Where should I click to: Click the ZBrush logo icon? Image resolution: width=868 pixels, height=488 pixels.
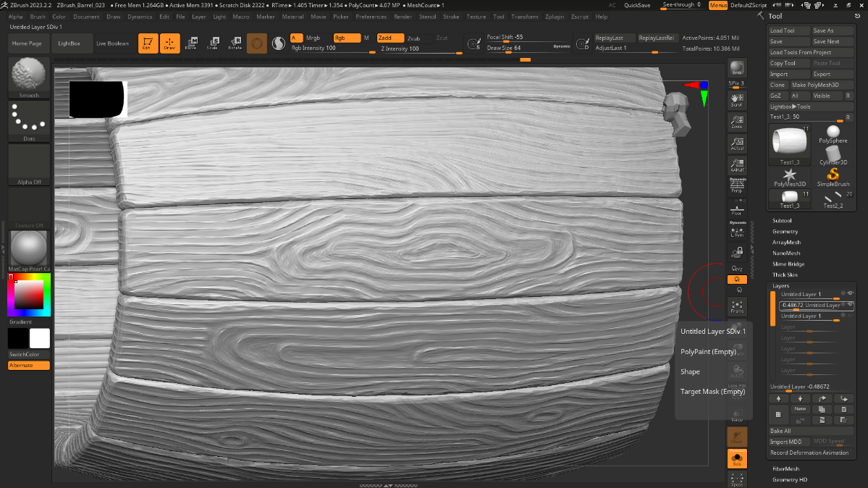(x=4, y=5)
